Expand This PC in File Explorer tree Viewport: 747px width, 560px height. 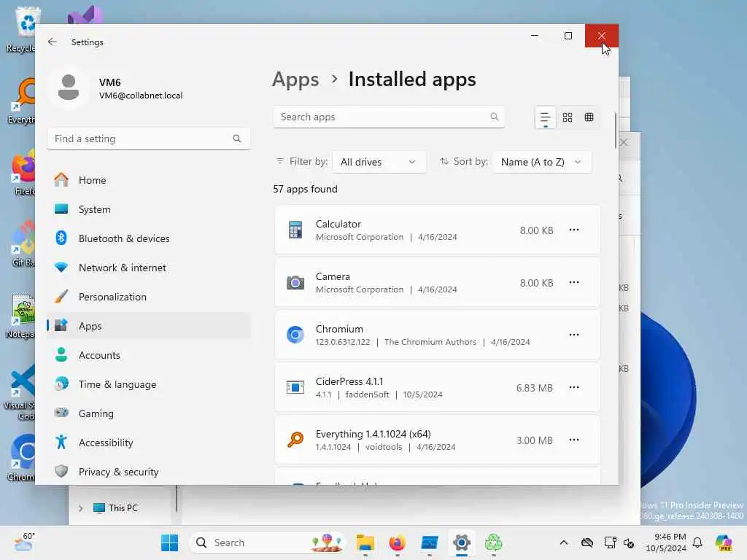80,508
